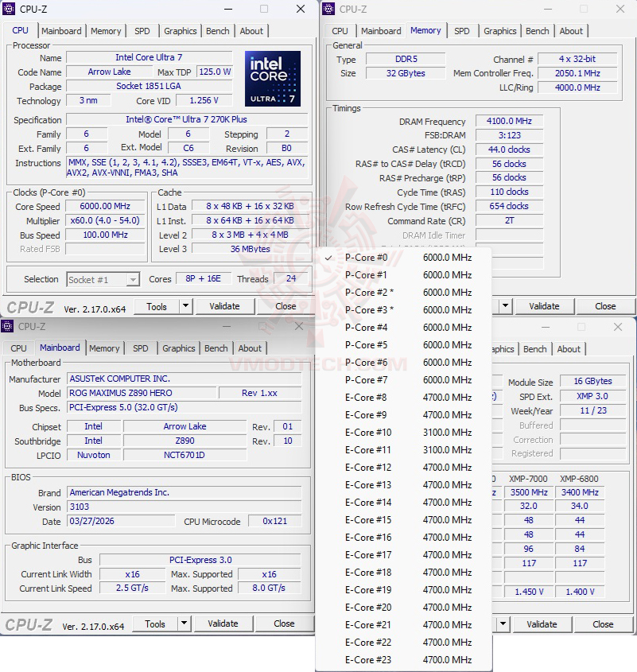Select E-Core #20 in core menu

click(403, 608)
